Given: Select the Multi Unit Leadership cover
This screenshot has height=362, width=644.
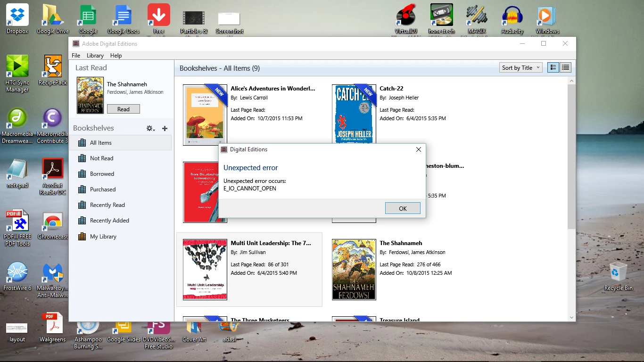Looking at the screenshot, I should point(205,270).
